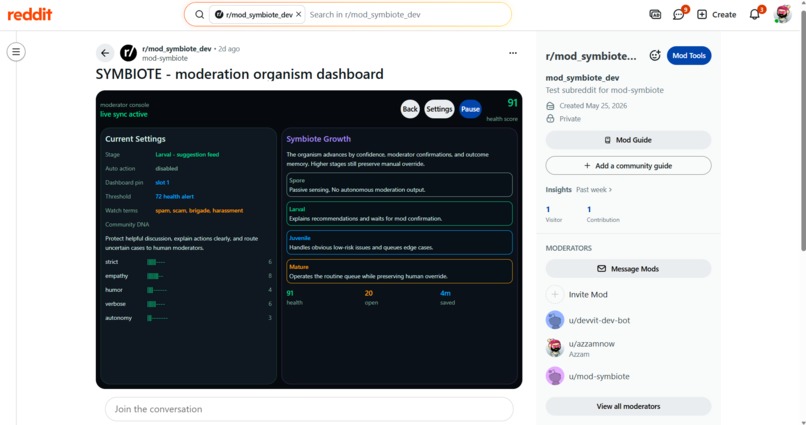The image size is (806, 425).
Task: Select the Spore growth stage
Action: (x=399, y=185)
